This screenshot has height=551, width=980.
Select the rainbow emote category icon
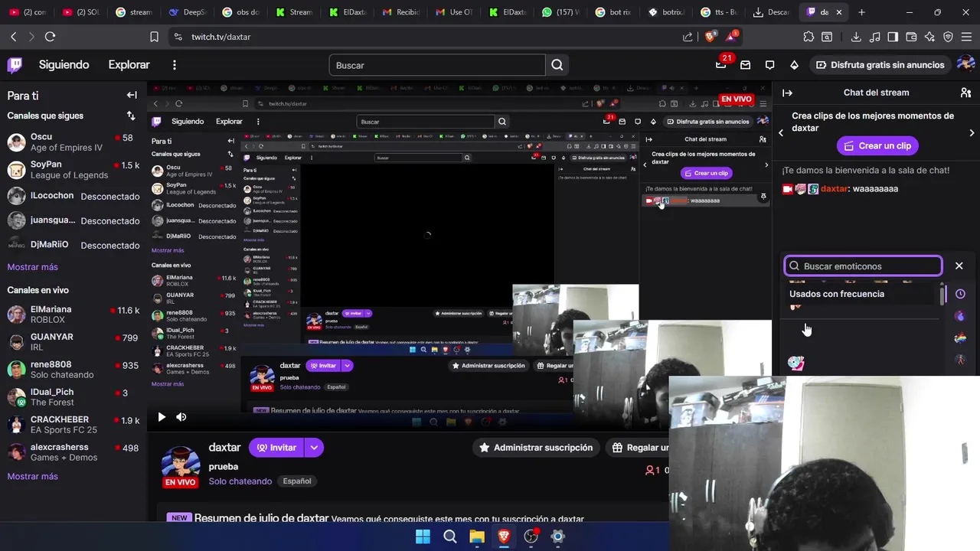tap(960, 338)
